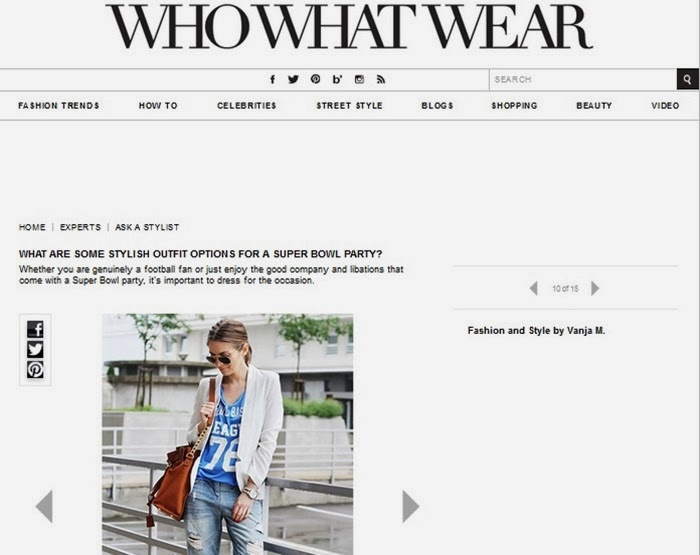Click the Ask a Stylist breadcrumb link
Image resolution: width=700 pixels, height=555 pixels.
point(147,227)
